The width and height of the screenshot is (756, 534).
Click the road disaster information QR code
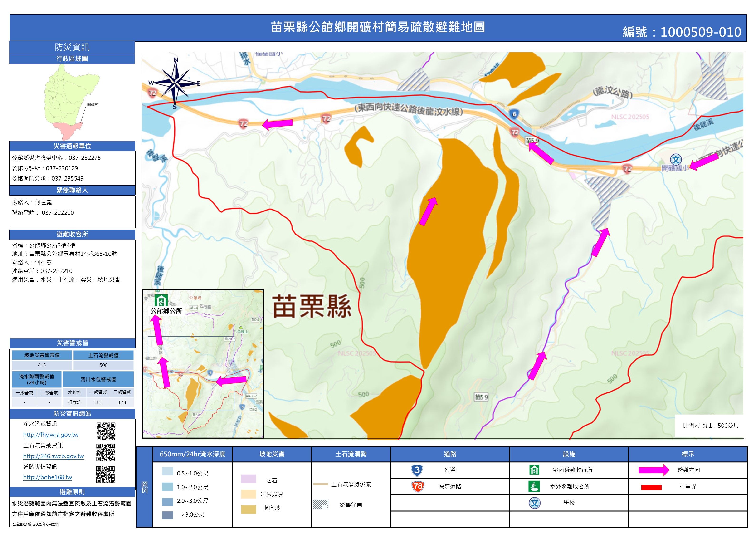point(105,474)
